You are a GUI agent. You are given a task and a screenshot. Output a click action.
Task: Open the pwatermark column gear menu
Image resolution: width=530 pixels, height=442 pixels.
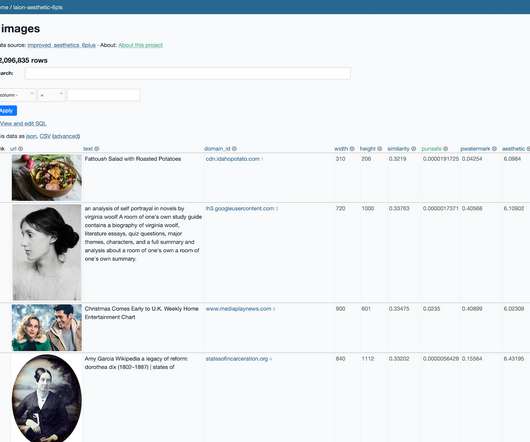(494, 149)
